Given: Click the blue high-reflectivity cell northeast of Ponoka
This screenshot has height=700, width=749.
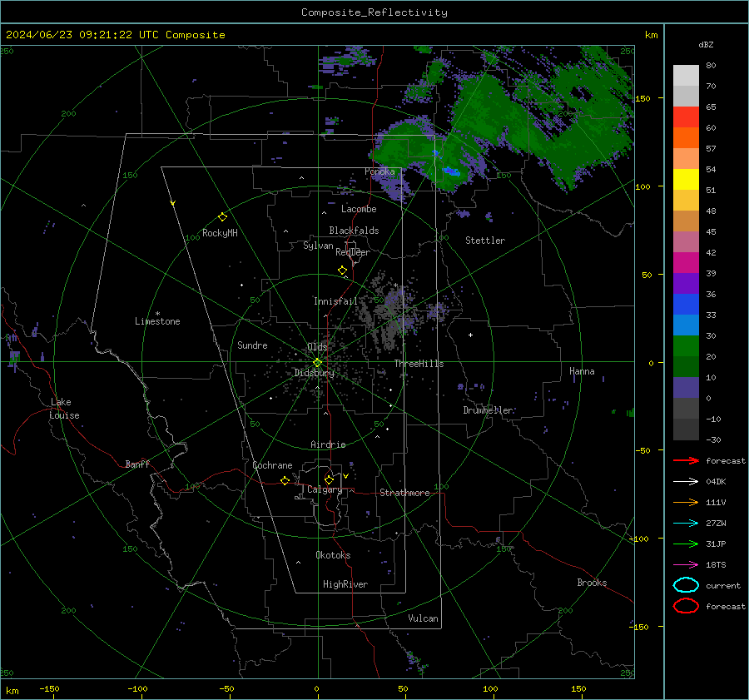Looking at the screenshot, I should (x=451, y=171).
